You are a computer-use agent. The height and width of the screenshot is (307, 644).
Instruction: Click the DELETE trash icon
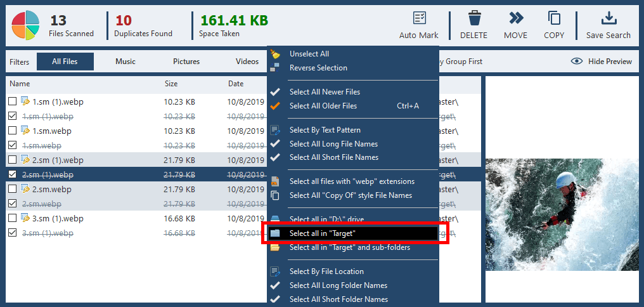(x=474, y=18)
